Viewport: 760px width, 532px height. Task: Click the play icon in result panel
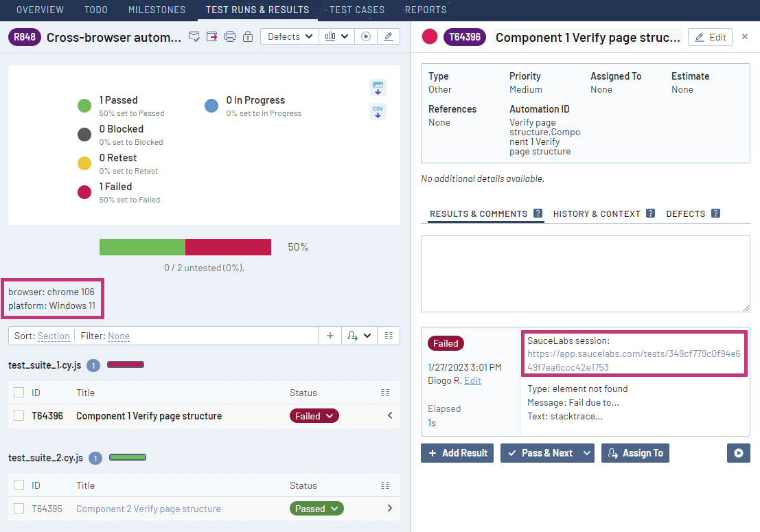[x=739, y=453]
